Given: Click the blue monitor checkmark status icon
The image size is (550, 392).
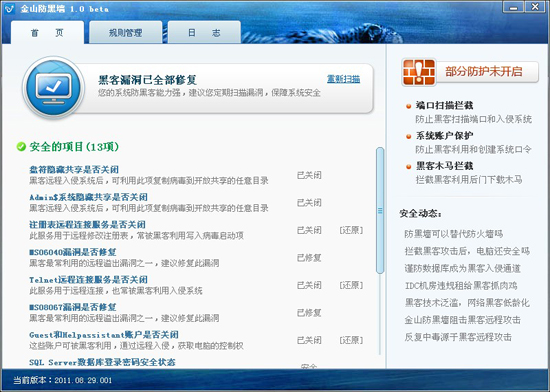Looking at the screenshot, I should coord(54,88).
